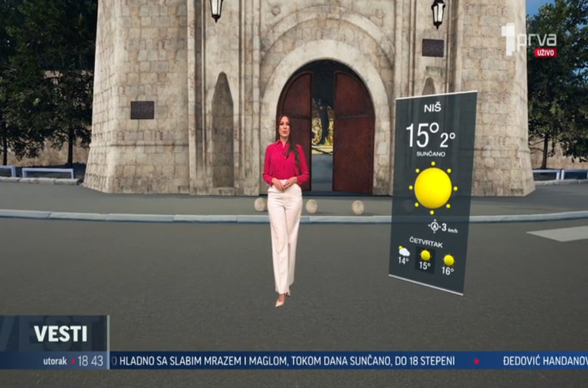Click the utorak day label
Image resolution: width=588 pixels, height=388 pixels.
click(x=54, y=359)
